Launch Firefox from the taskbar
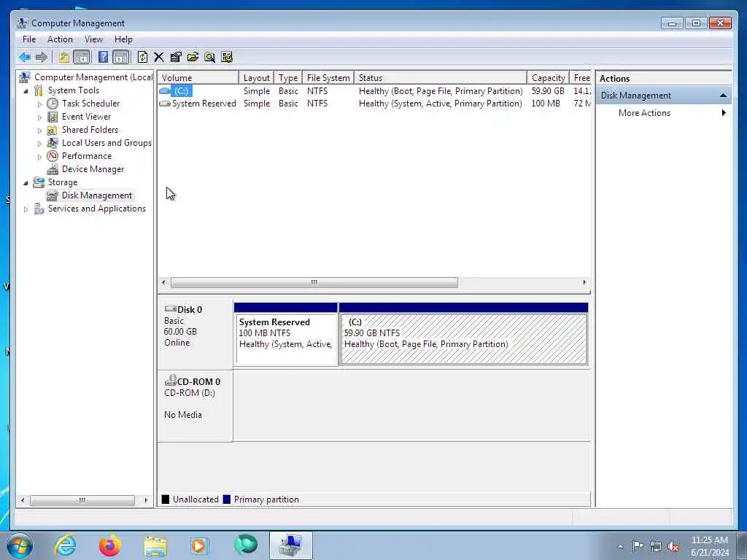Viewport: 747px width, 560px height. click(110, 545)
